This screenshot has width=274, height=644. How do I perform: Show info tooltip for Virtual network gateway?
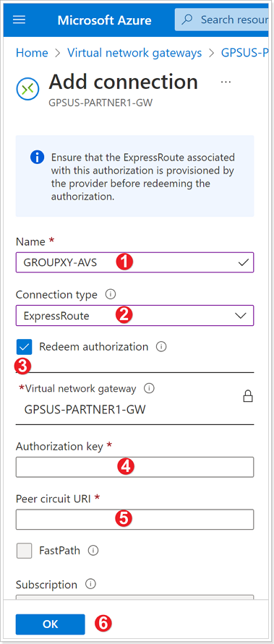[149, 388]
